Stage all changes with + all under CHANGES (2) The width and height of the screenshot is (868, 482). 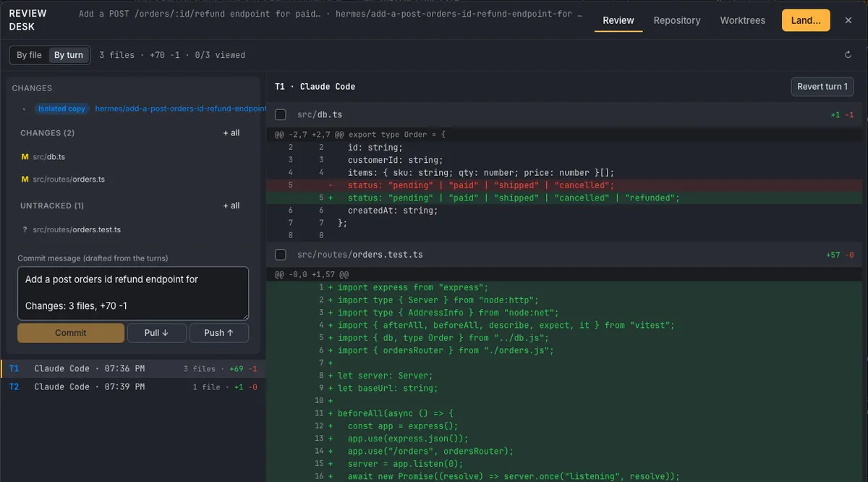[231, 133]
